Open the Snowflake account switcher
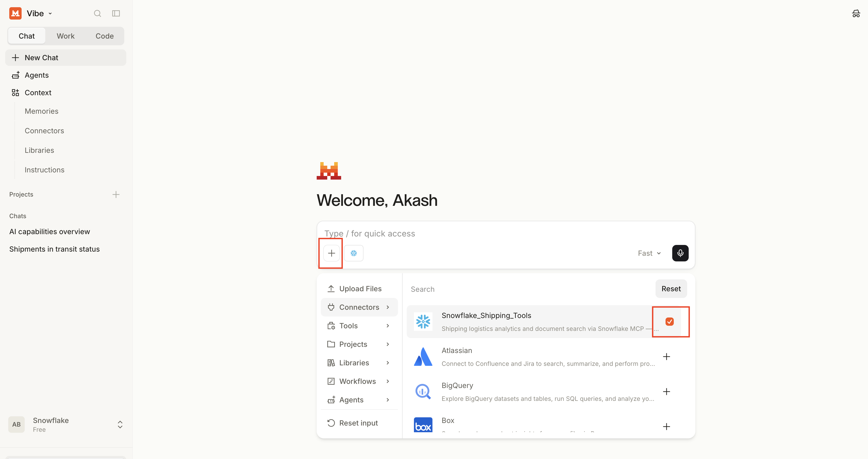Image resolution: width=868 pixels, height=459 pixels. click(66, 424)
